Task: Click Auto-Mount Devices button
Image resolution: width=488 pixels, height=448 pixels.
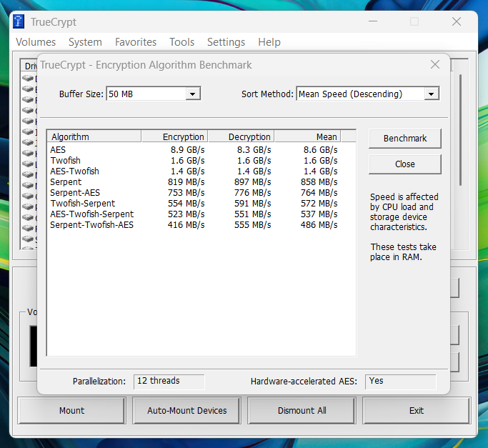Action: click(x=186, y=410)
